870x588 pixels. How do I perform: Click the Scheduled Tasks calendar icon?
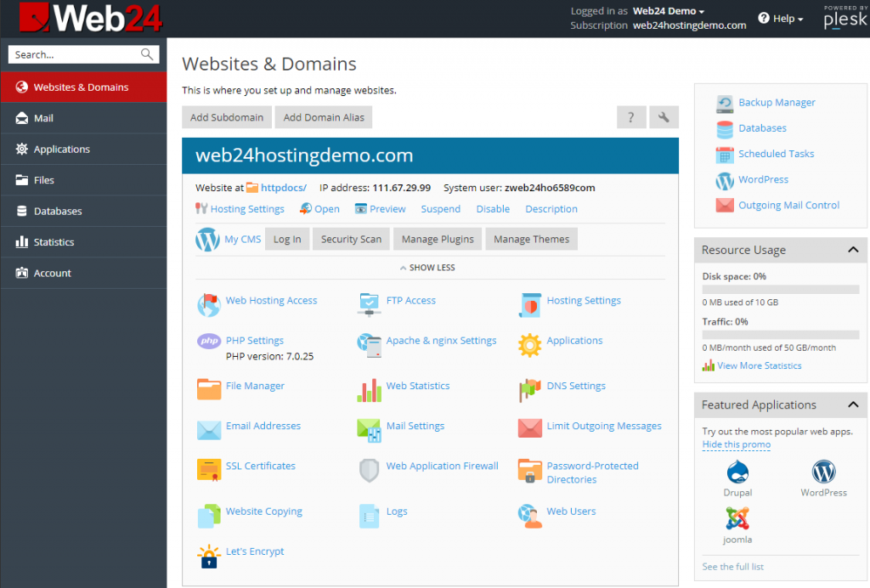[724, 155]
